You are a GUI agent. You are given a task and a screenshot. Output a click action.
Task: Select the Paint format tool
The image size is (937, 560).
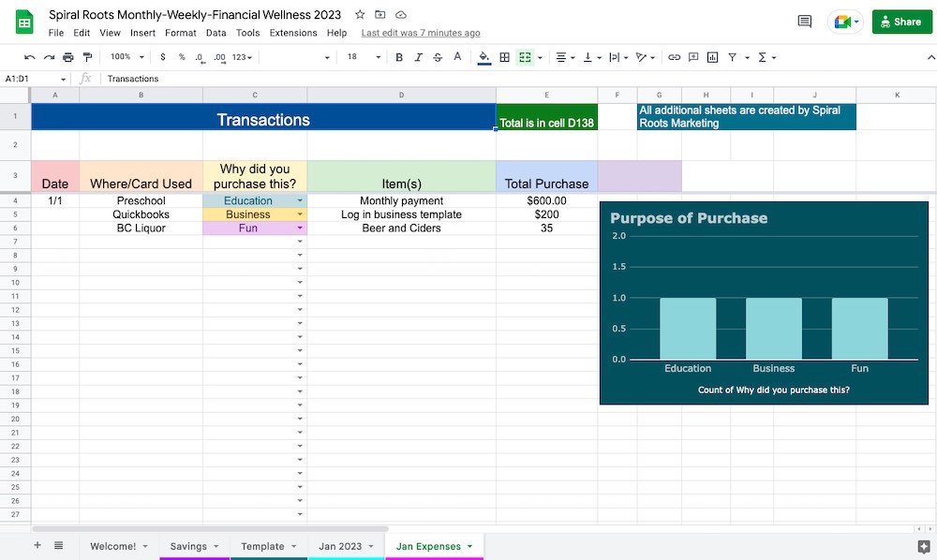tap(86, 57)
